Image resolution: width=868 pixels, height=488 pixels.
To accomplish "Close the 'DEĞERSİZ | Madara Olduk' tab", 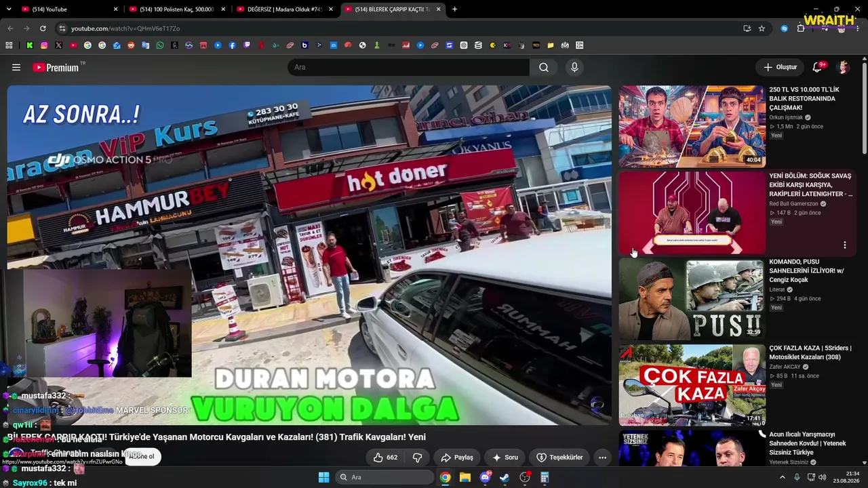I will [x=331, y=9].
